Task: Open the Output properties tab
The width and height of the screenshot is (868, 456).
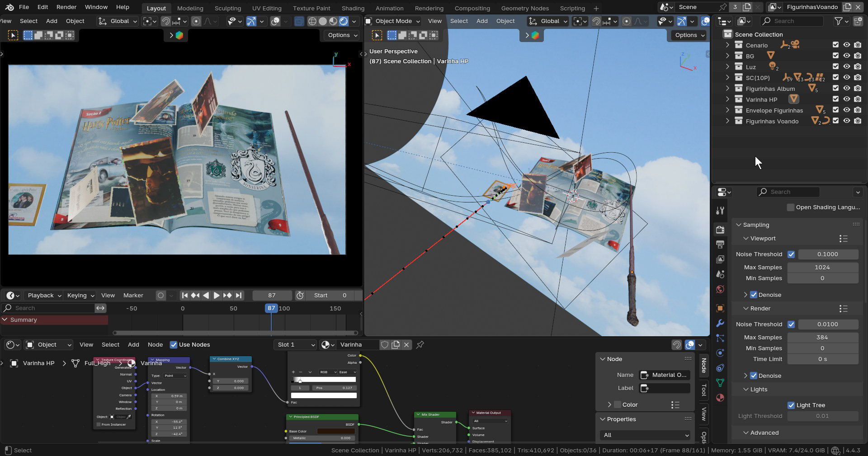Action: (x=720, y=244)
